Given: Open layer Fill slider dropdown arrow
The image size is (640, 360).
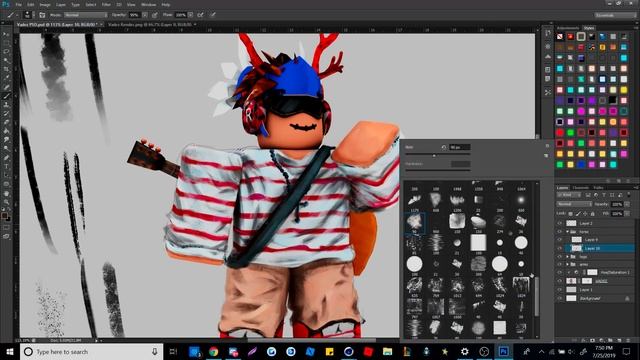Looking at the screenshot, I should [x=627, y=213].
